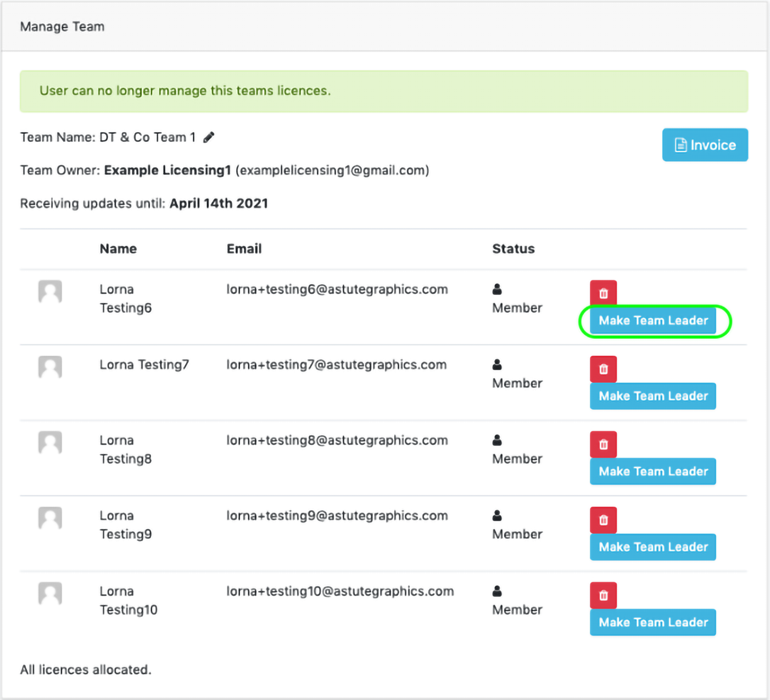Screen dimensions: 770x700
Task: Click the lorna+testing9@astutegraphics.com email
Action: (337, 516)
